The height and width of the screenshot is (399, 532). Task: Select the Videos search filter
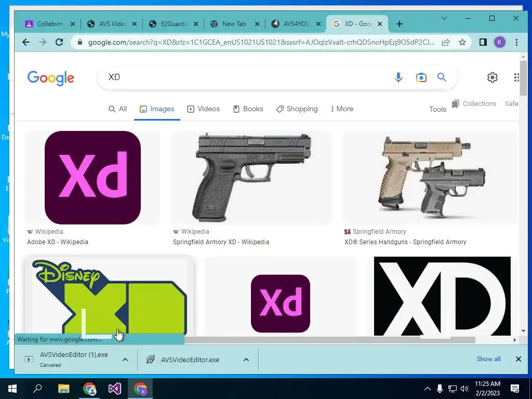[204, 109]
